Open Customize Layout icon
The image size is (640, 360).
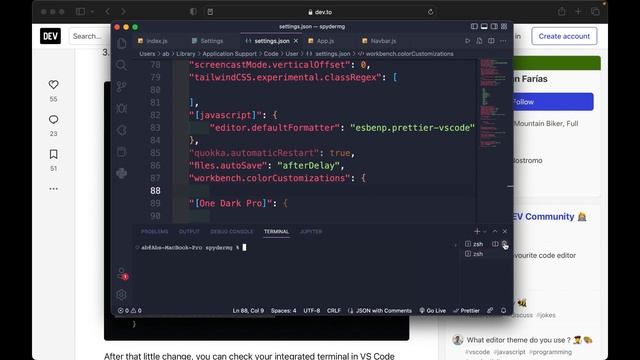[504, 27]
